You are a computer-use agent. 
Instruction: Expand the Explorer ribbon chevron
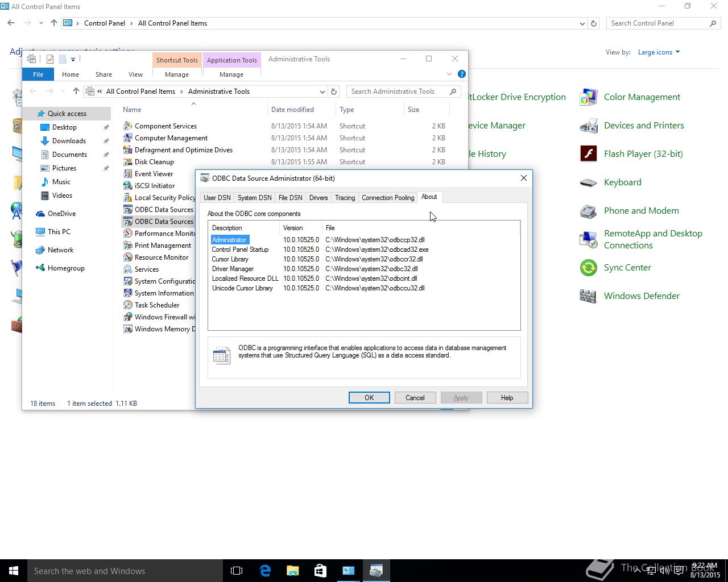[x=449, y=74]
